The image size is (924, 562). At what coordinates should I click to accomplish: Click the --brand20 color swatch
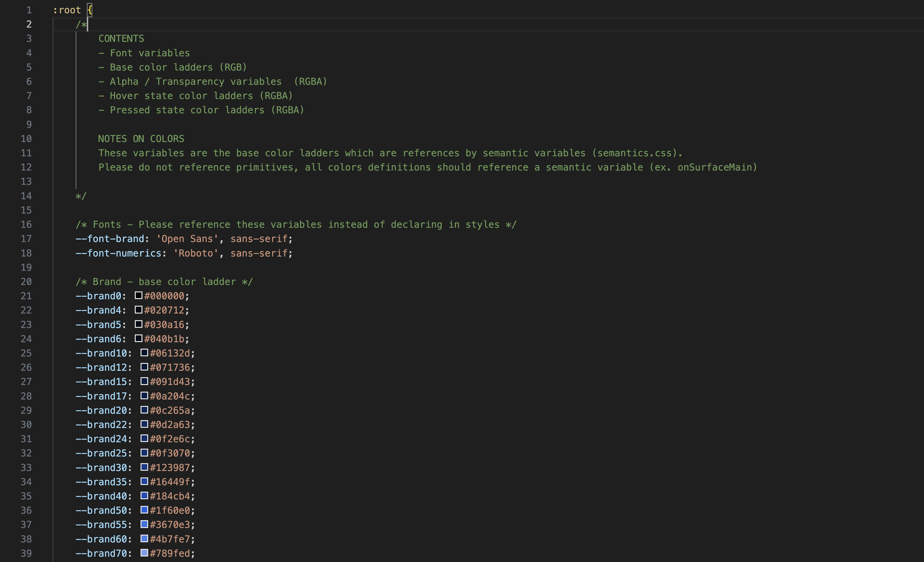coord(144,410)
